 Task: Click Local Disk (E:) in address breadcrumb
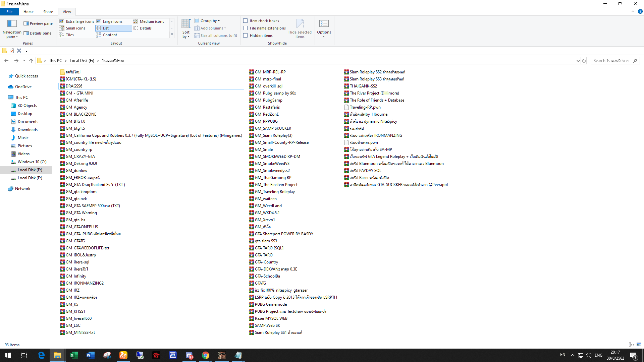click(82, 61)
